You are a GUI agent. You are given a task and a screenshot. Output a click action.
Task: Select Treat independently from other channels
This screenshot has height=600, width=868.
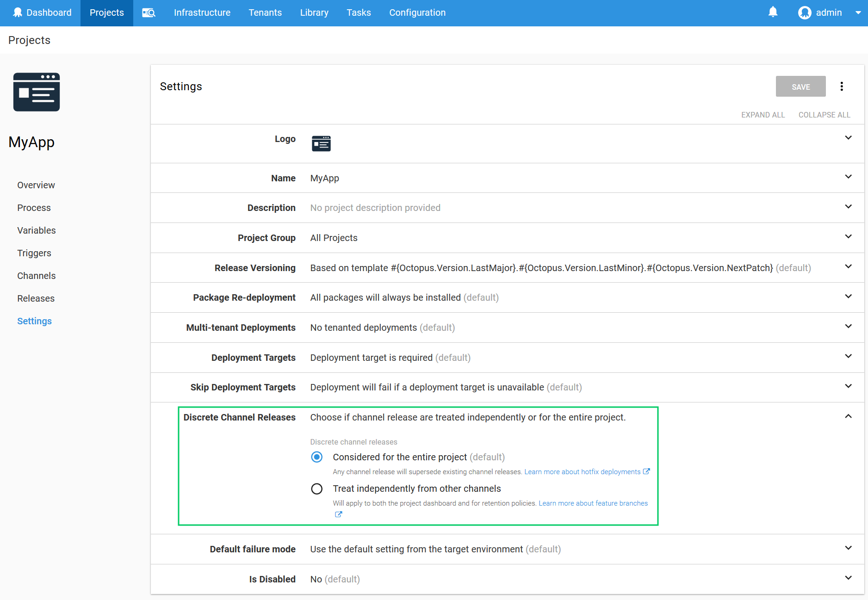pos(316,489)
